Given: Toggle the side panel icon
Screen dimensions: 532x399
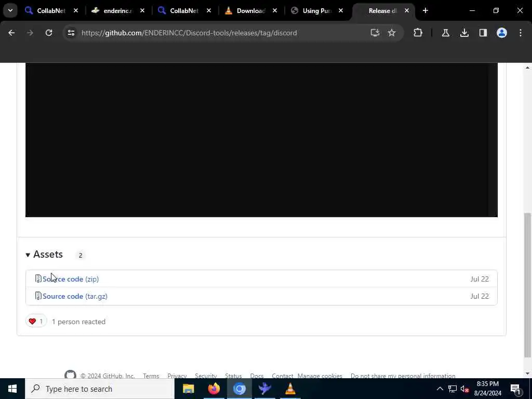Looking at the screenshot, I should (483, 33).
